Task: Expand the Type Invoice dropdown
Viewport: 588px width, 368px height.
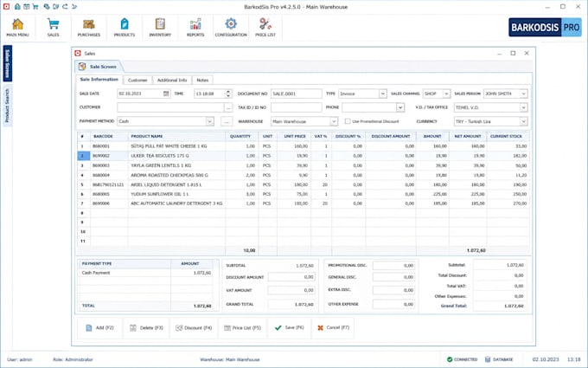Action: 382,94
